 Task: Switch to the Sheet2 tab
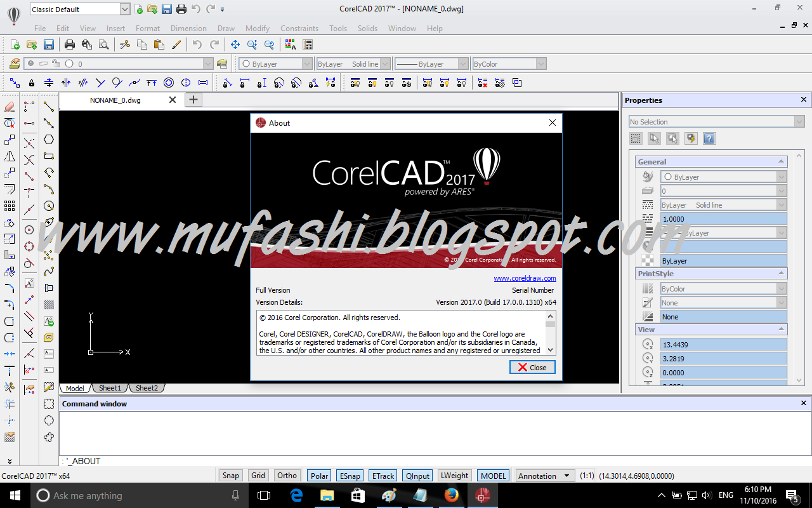coord(147,388)
